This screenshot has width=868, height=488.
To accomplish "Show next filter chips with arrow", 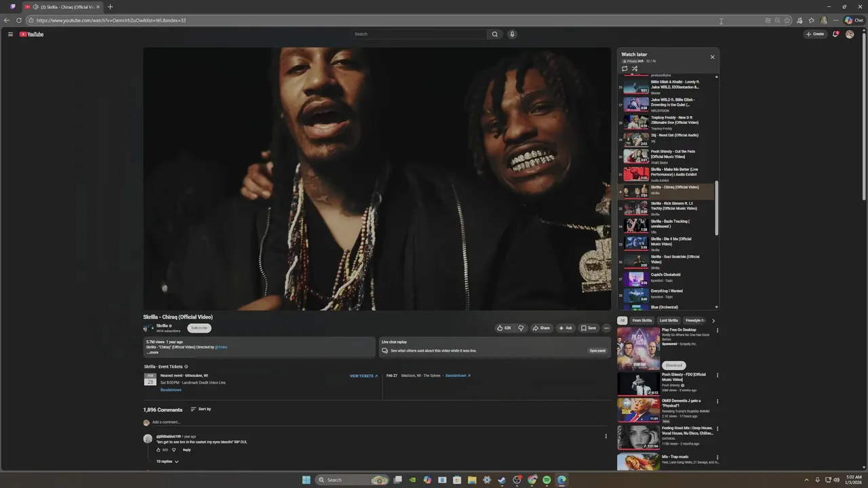I will pos(713,321).
